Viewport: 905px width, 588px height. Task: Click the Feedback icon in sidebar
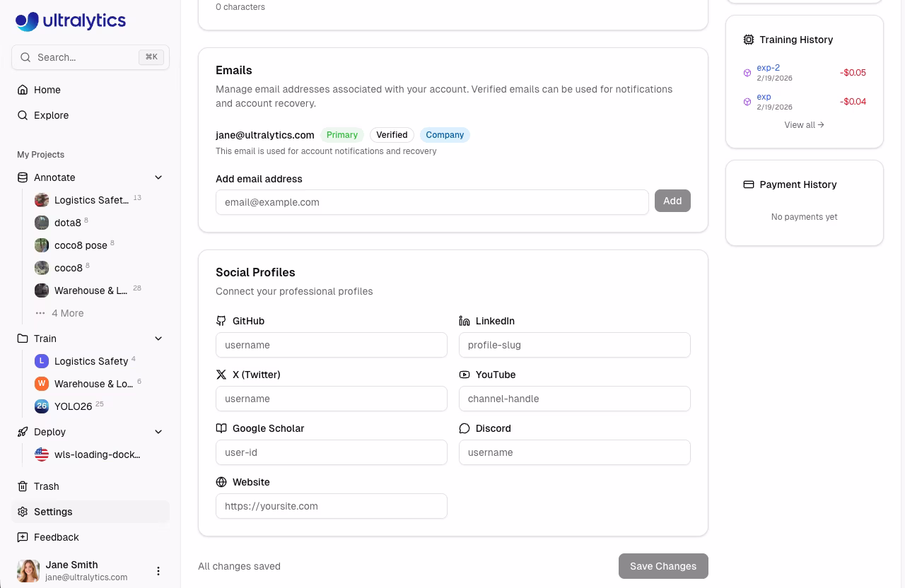[x=23, y=537]
